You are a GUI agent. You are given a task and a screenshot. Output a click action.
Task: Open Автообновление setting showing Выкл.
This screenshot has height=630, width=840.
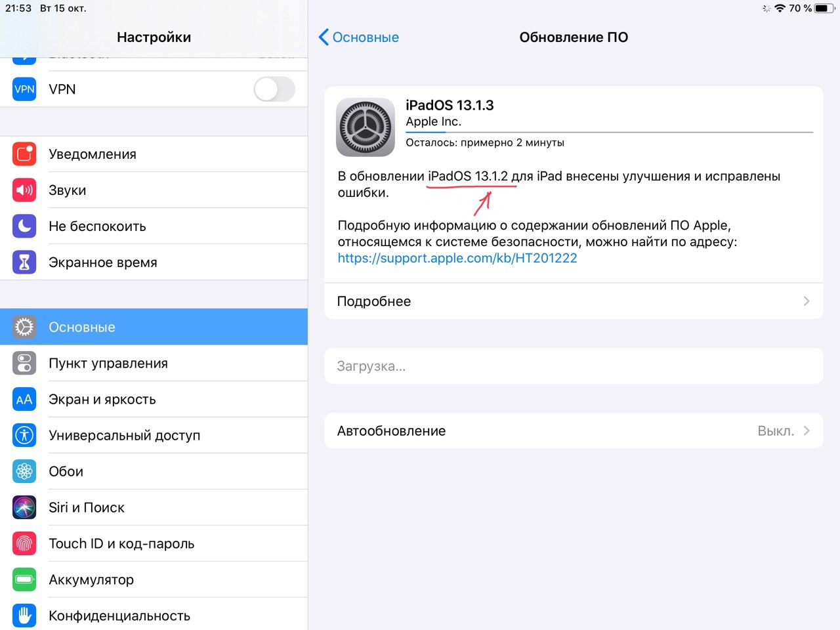574,431
